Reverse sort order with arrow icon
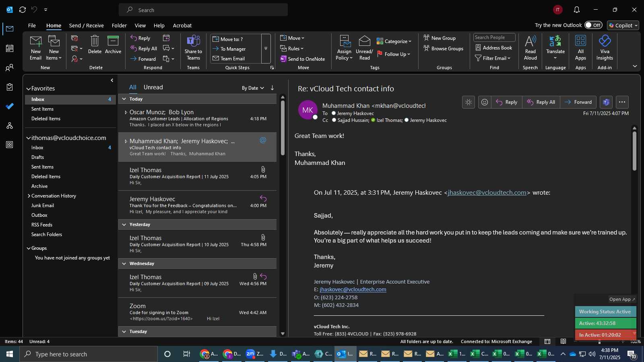The width and height of the screenshot is (644, 362). [272, 88]
